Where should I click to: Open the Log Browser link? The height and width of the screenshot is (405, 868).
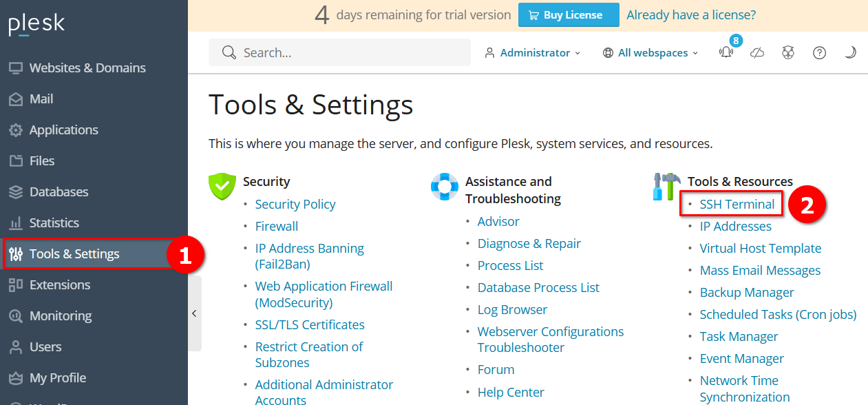pyautogui.click(x=512, y=309)
